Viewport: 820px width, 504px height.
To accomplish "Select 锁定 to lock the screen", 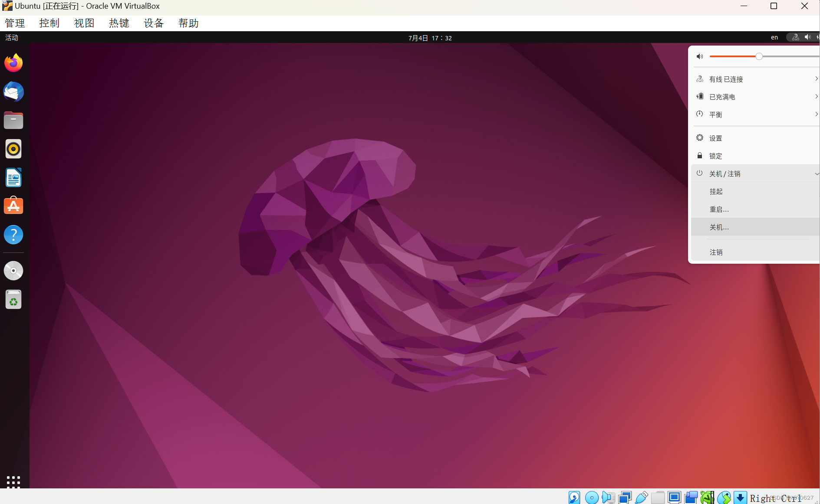I will coord(755,156).
